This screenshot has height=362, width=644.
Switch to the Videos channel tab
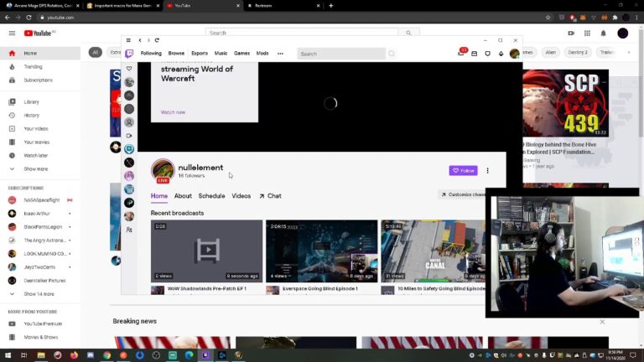click(x=241, y=196)
